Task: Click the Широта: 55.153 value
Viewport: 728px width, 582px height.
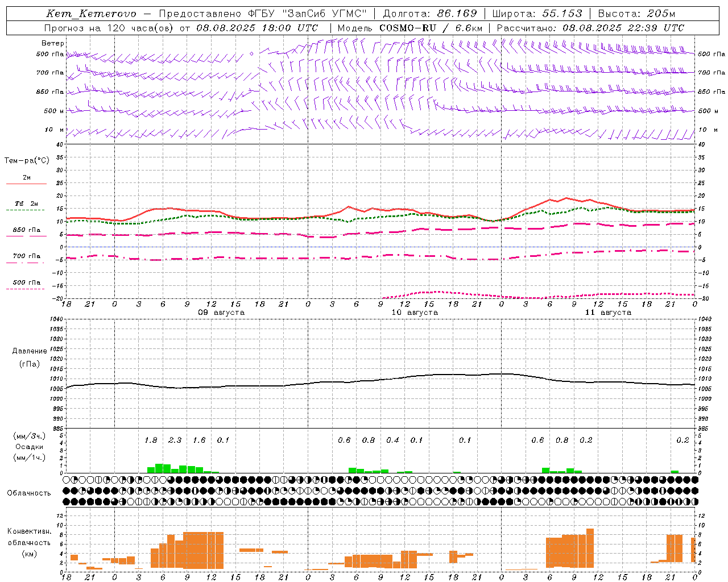Action: pos(537,14)
